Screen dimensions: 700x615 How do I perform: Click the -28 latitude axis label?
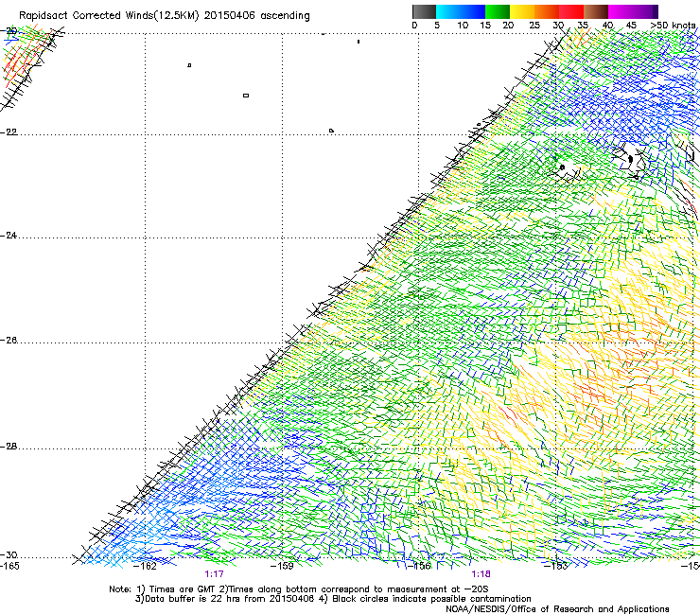pos(9,447)
